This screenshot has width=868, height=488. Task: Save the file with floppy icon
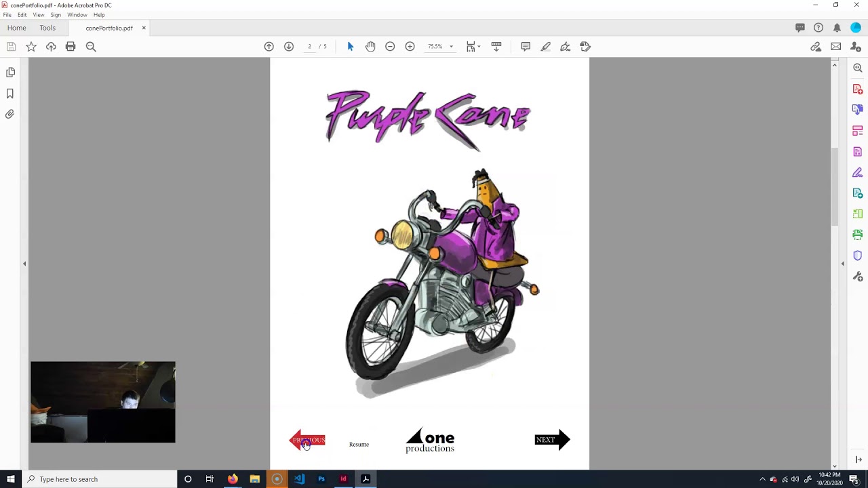11,47
